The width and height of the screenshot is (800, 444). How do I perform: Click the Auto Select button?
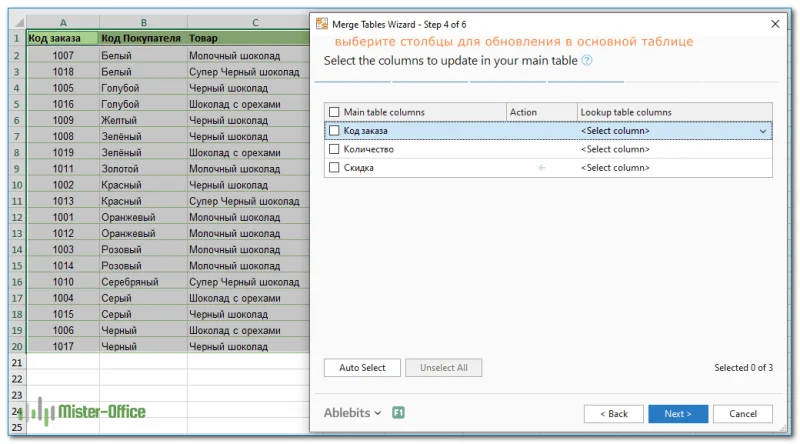point(362,368)
